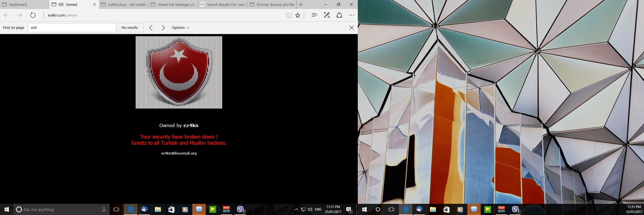Open Viber from the right monitor taskbar

click(x=515, y=209)
